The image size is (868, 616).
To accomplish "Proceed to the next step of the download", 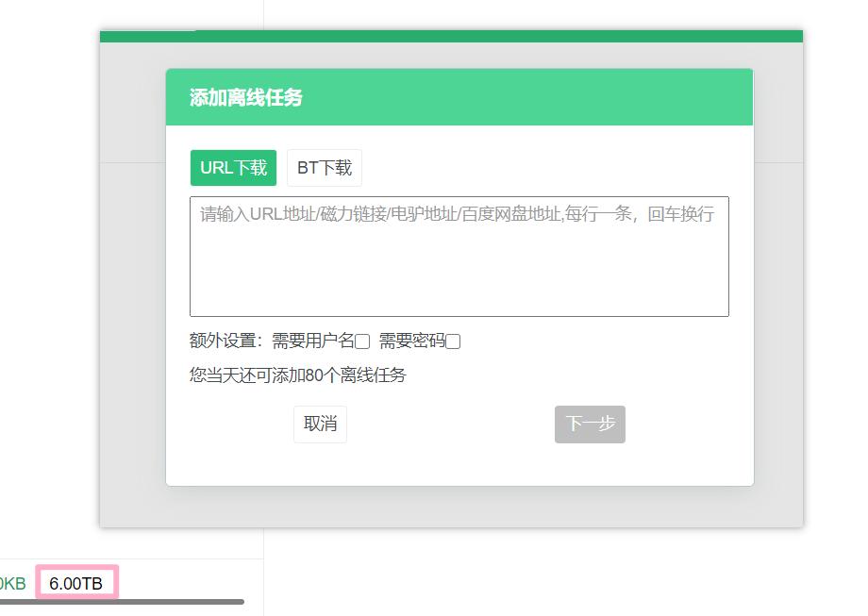I will pyautogui.click(x=589, y=424).
